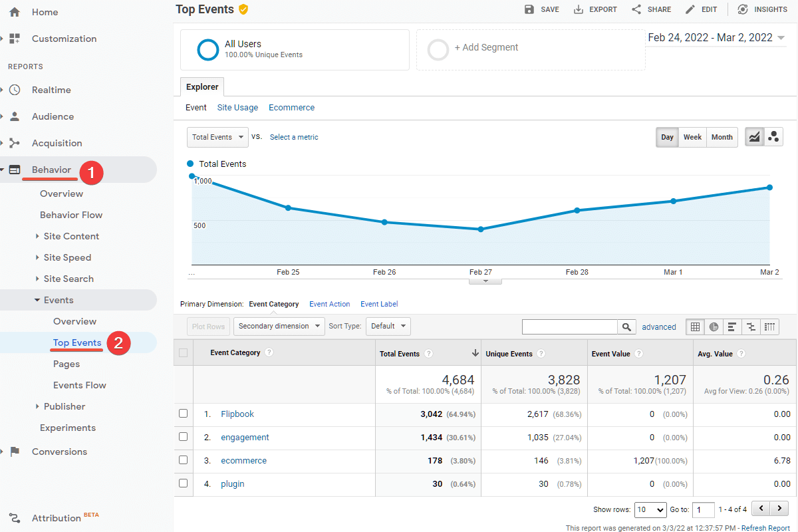Screen dimensions: 798x532
Task: Open the Sort Type Default dropdown
Action: pyautogui.click(x=389, y=327)
